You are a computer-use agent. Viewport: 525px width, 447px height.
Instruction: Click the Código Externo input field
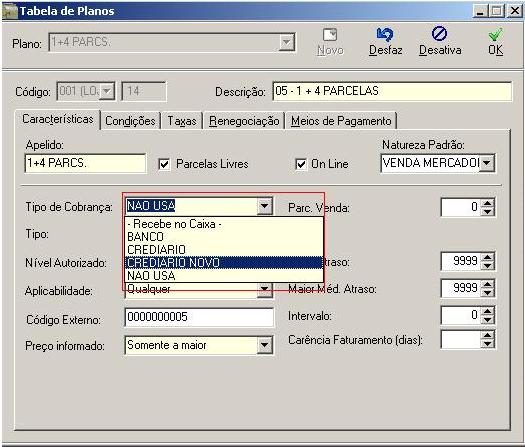(x=199, y=317)
